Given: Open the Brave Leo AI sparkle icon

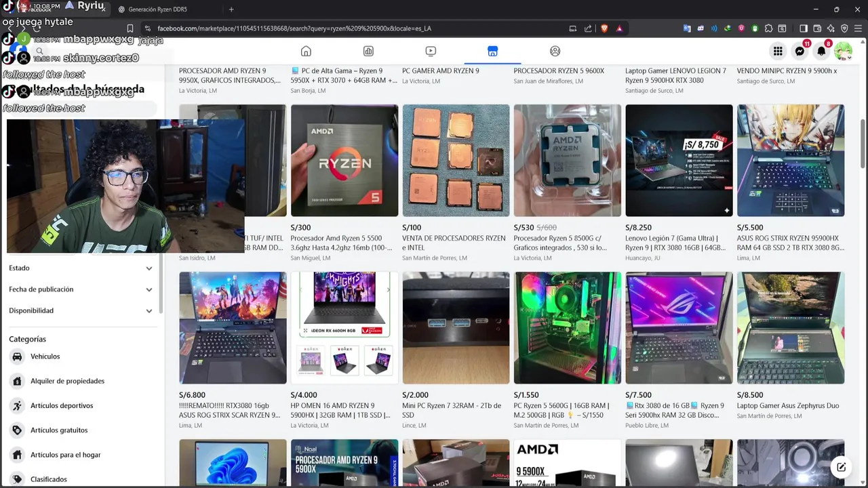Looking at the screenshot, I should [x=831, y=28].
